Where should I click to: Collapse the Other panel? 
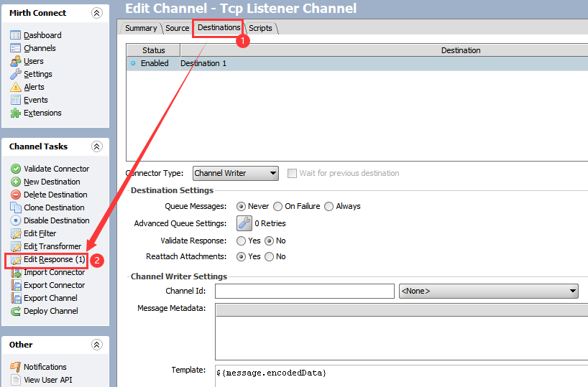(97, 345)
